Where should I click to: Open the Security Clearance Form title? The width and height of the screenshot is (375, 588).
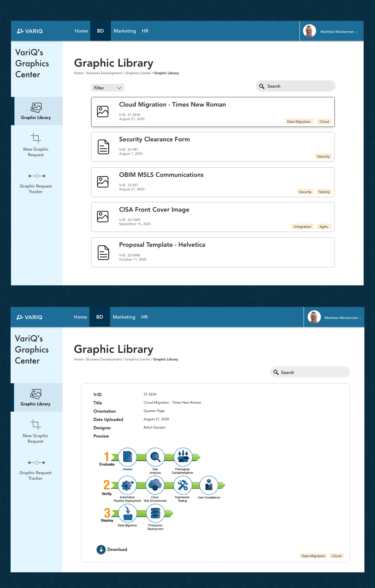click(x=154, y=139)
